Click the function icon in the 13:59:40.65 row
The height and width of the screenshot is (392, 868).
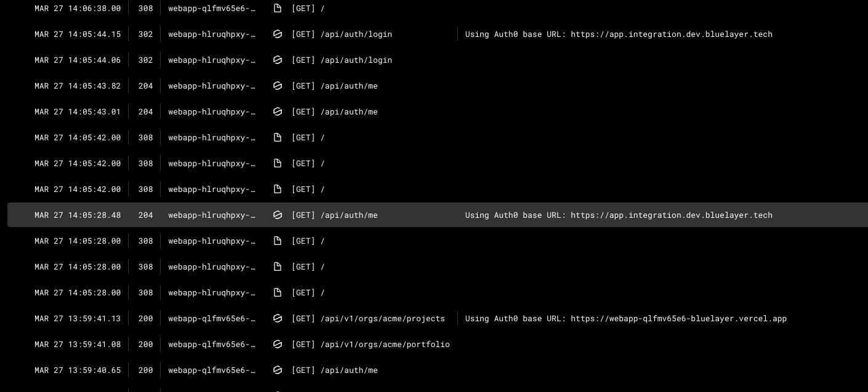pos(277,370)
